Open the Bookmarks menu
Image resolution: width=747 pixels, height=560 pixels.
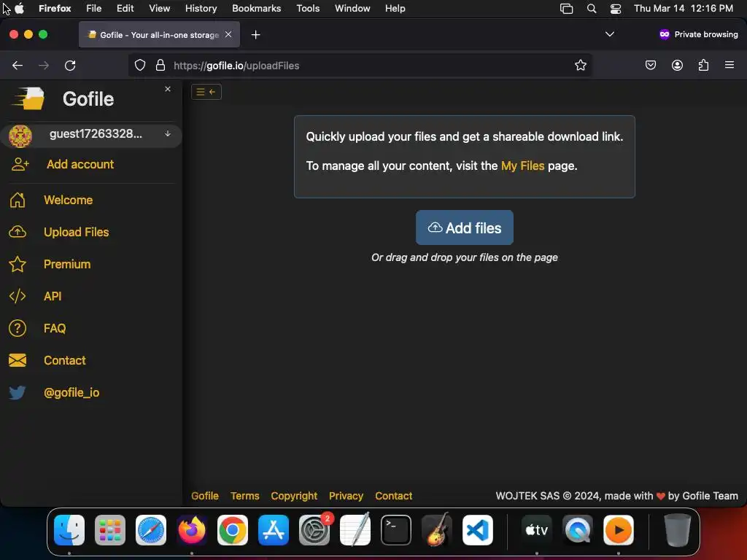[x=256, y=9]
